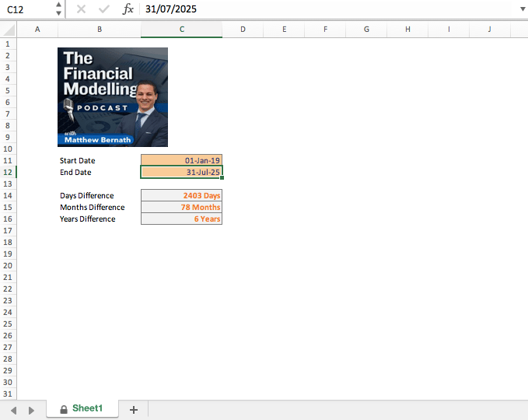Select column J header
This screenshot has width=528, height=420.
[x=490, y=30]
